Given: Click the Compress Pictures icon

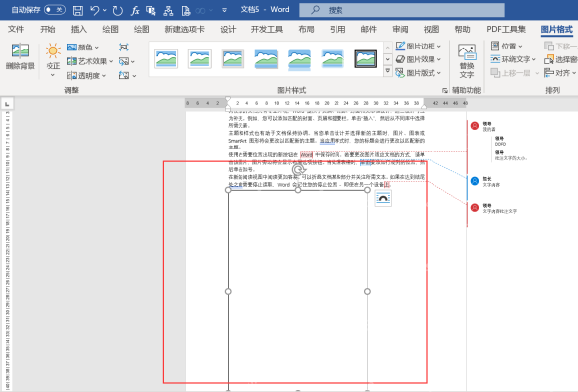Looking at the screenshot, I should pyautogui.click(x=124, y=48).
